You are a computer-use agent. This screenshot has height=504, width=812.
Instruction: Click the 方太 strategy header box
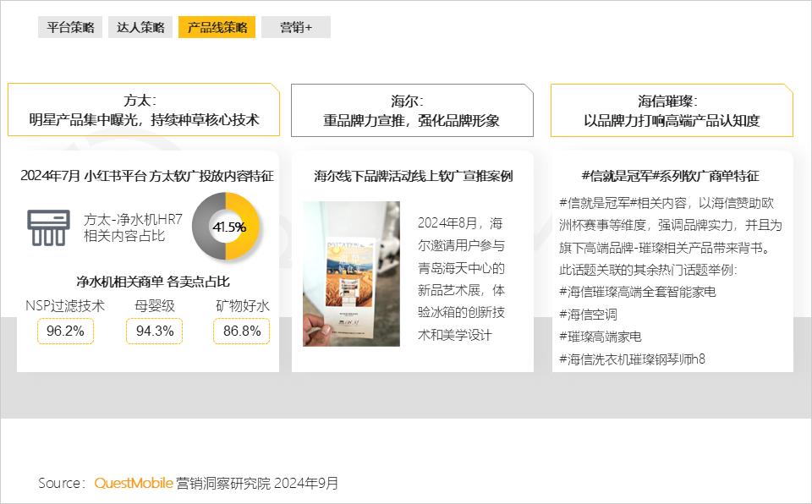[x=144, y=110]
